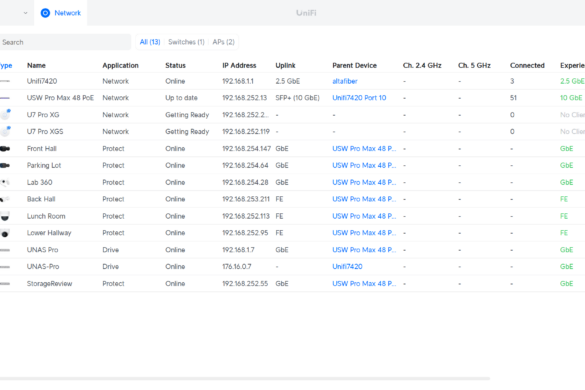Filter devices by Switches (1)
The height and width of the screenshot is (390, 585).
coord(186,42)
